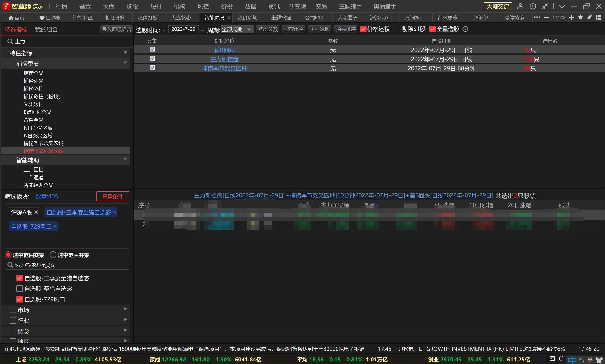
Task: Close the 智能选股 tab
Action: click(229, 18)
